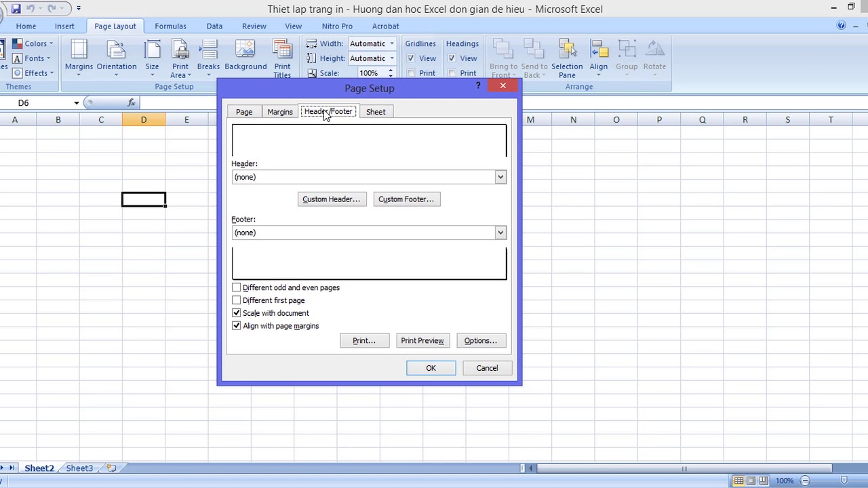Open the Formulas ribbon tab
This screenshot has height=488, width=868.
[170, 26]
